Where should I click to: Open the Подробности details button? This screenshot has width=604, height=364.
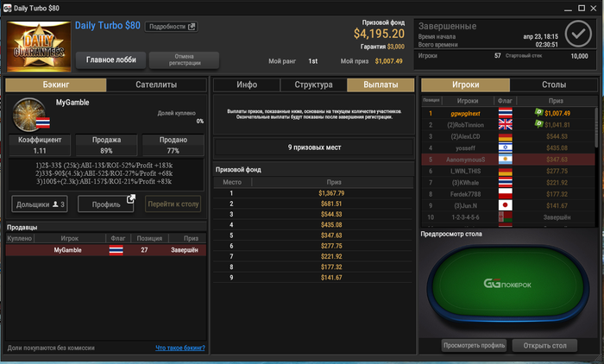[x=172, y=27]
